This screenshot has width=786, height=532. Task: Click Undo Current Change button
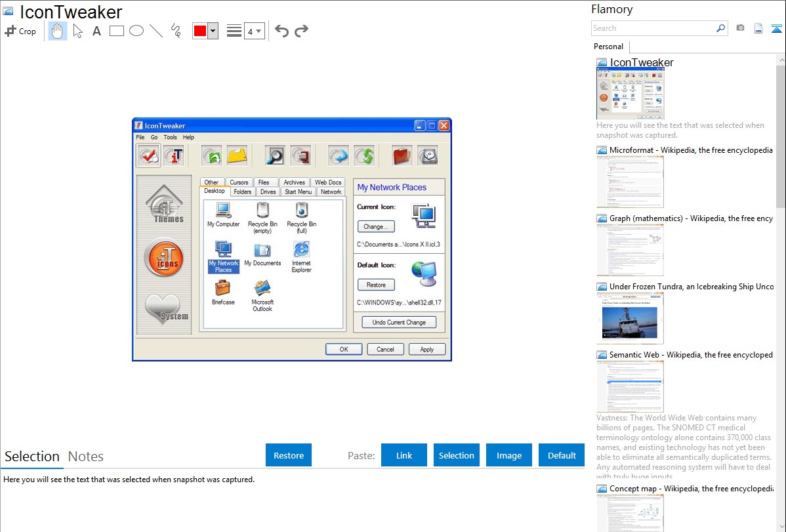point(399,322)
